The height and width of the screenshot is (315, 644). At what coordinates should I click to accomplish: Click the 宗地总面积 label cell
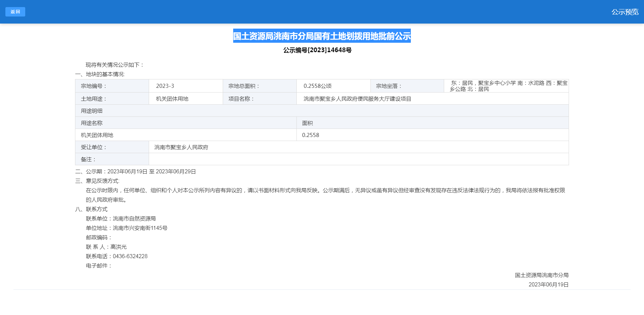coord(260,86)
